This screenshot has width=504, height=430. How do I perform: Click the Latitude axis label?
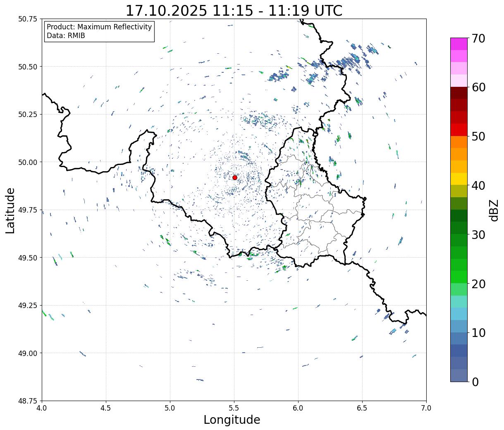click(x=10, y=210)
